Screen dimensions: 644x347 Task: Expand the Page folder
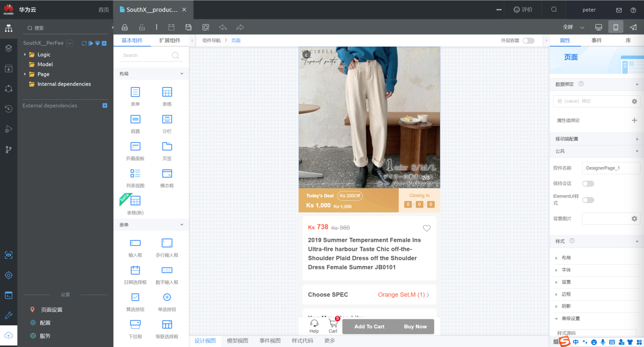(x=25, y=74)
